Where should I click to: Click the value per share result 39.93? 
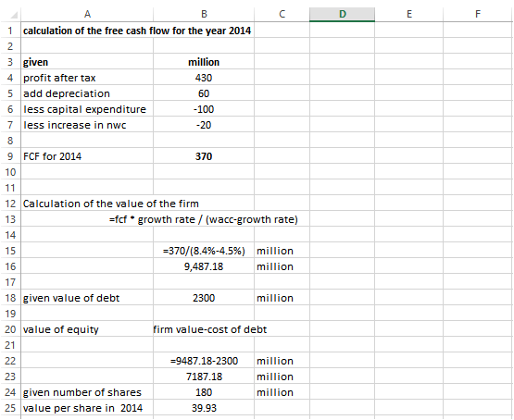point(204,408)
